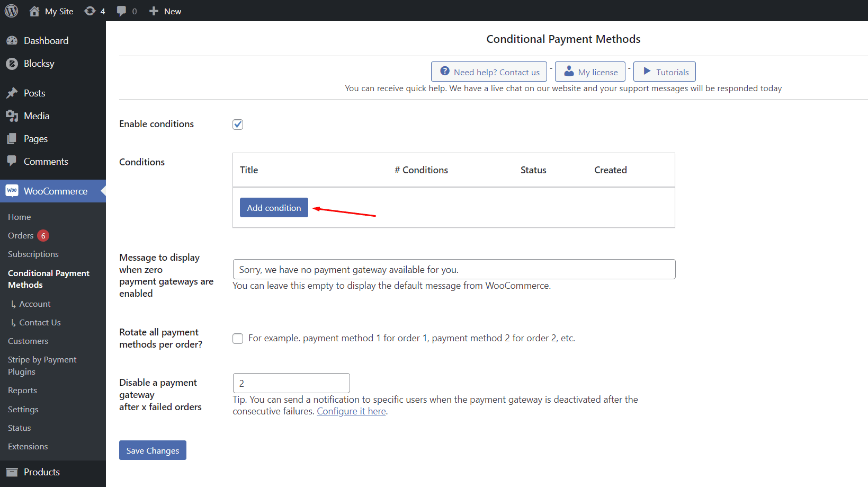Click My Site in admin bar
Image resolution: width=868 pixels, height=487 pixels.
point(59,11)
